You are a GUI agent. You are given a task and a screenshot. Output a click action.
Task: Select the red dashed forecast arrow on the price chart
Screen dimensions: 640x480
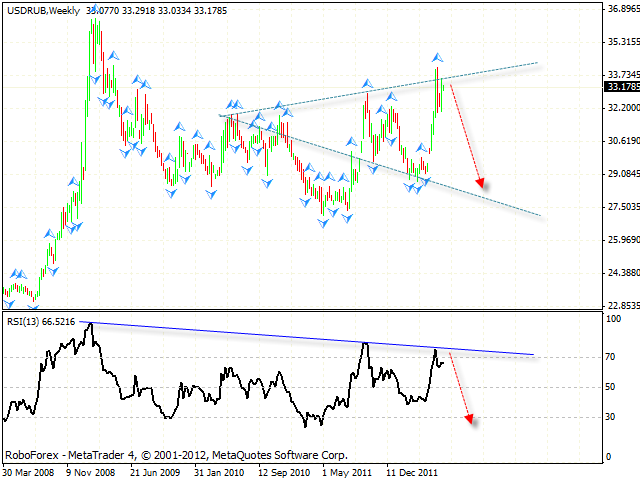(465, 135)
